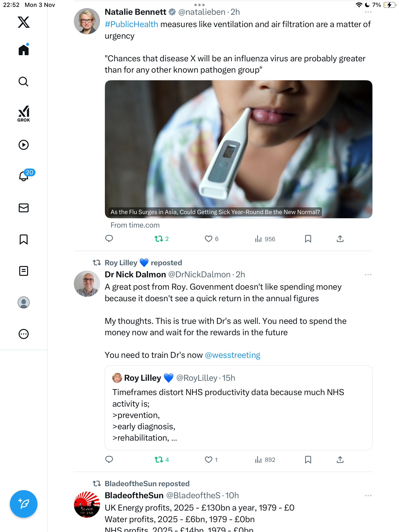Image resolution: width=399 pixels, height=532 pixels.
Task: Undo repost on Dr Nick Dalmon's post
Action: click(x=159, y=460)
